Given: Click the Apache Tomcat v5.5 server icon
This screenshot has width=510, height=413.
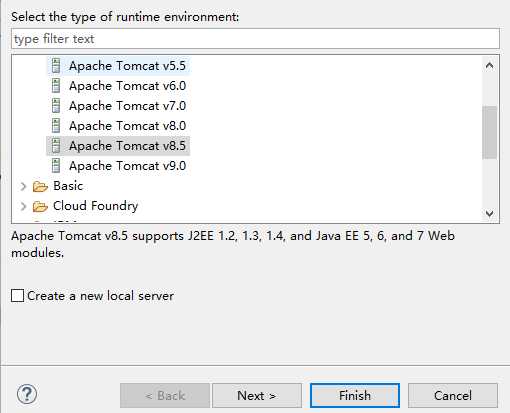Looking at the screenshot, I should (56, 66).
